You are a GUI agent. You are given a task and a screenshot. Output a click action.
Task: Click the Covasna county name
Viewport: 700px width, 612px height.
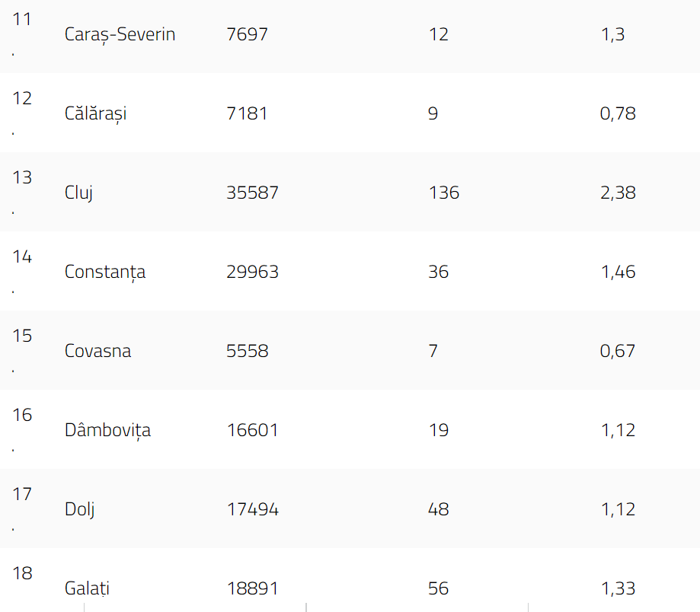(x=97, y=351)
